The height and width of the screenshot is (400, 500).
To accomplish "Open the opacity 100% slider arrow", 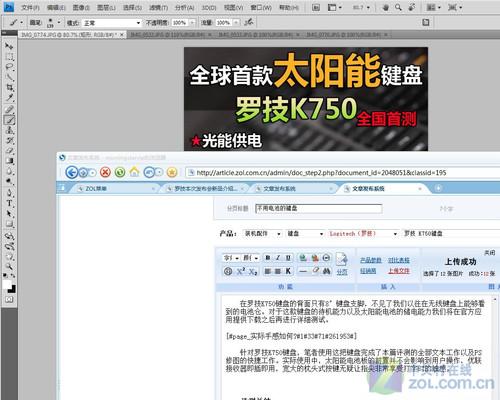I will [192, 23].
